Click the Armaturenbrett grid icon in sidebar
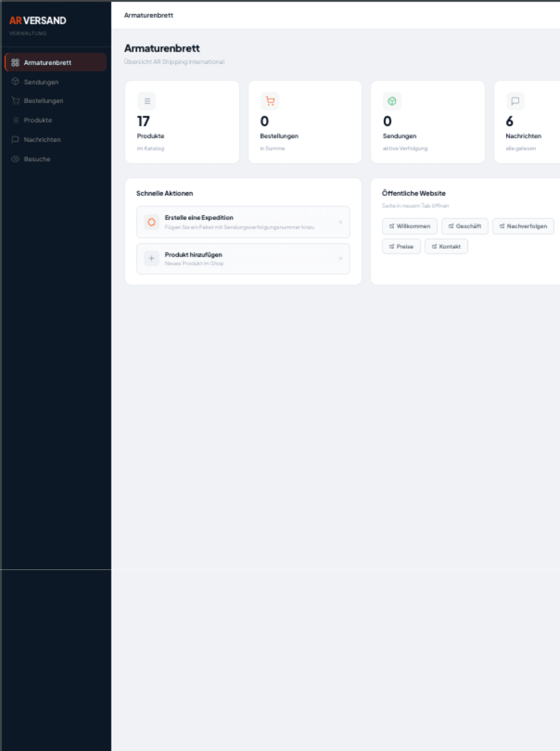This screenshot has height=751, width=560. [x=14, y=62]
